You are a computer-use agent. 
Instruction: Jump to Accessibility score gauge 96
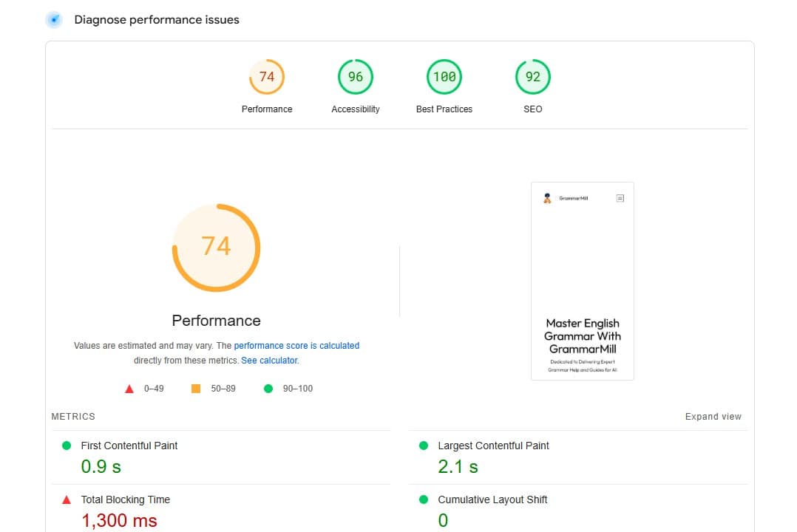tap(356, 77)
